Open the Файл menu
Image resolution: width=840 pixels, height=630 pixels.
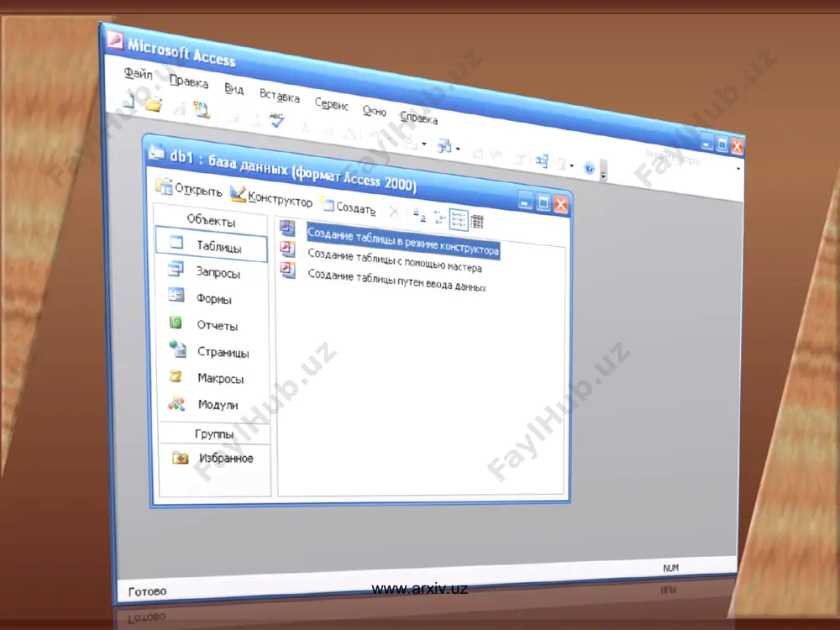click(139, 73)
